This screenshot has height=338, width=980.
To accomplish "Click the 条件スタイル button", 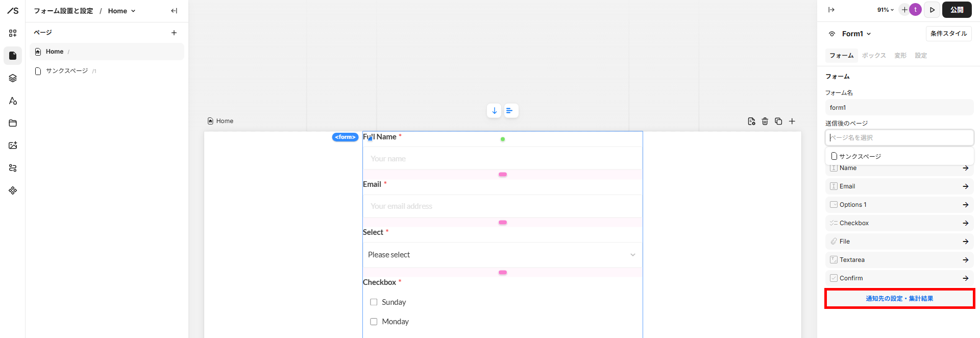I will click(x=948, y=34).
